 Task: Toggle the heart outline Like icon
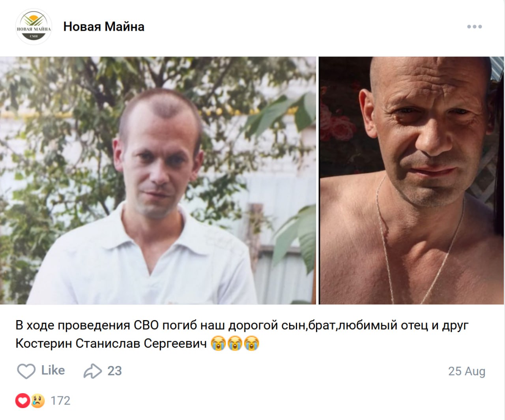point(26,371)
